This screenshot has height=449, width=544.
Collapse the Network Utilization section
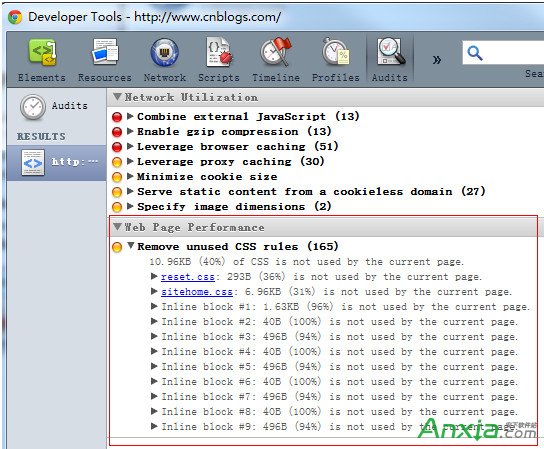(x=117, y=97)
